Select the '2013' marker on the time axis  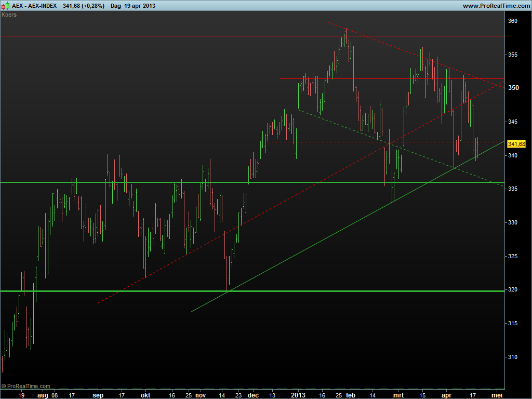click(298, 395)
